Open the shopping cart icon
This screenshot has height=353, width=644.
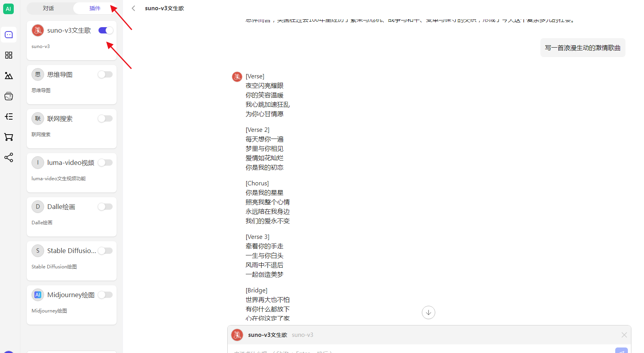[x=9, y=137]
